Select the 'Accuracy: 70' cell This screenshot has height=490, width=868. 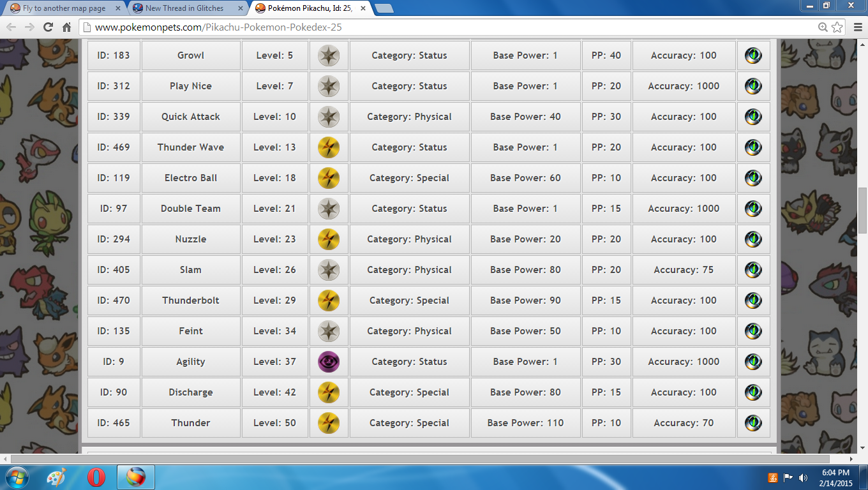pos(684,423)
